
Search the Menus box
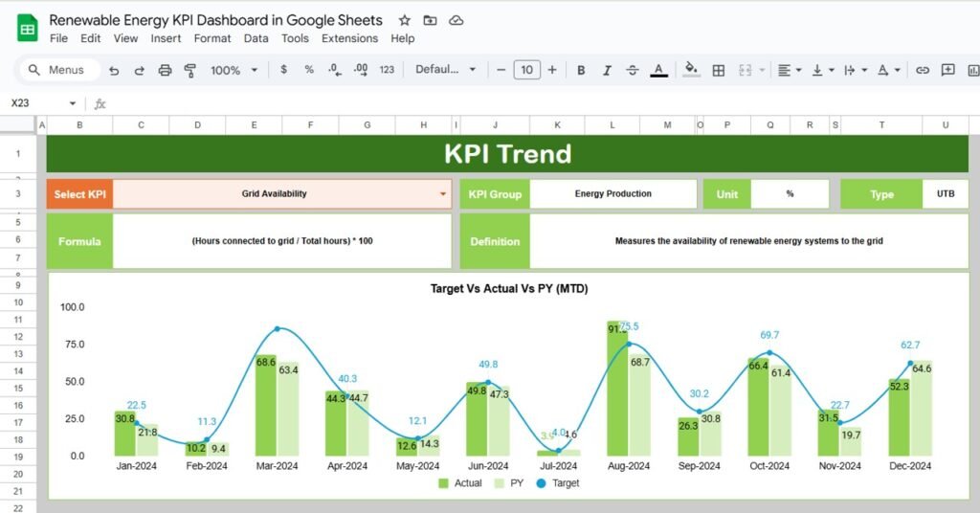point(60,69)
